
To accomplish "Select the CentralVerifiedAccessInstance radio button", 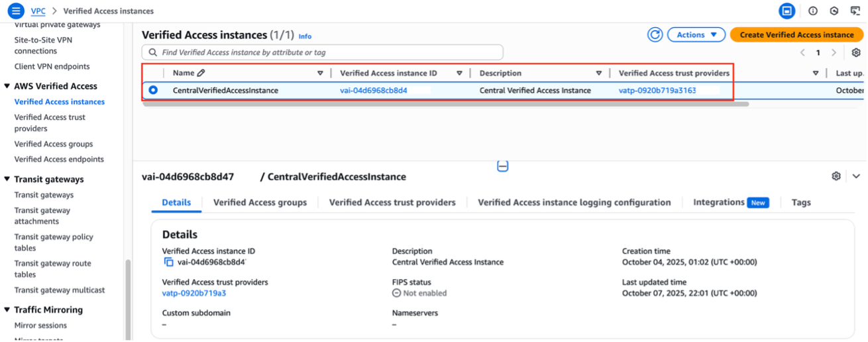I will 154,90.
